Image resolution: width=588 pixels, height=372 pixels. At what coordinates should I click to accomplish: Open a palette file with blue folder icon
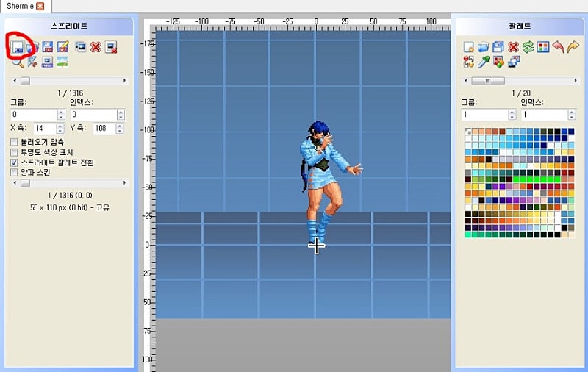click(483, 47)
